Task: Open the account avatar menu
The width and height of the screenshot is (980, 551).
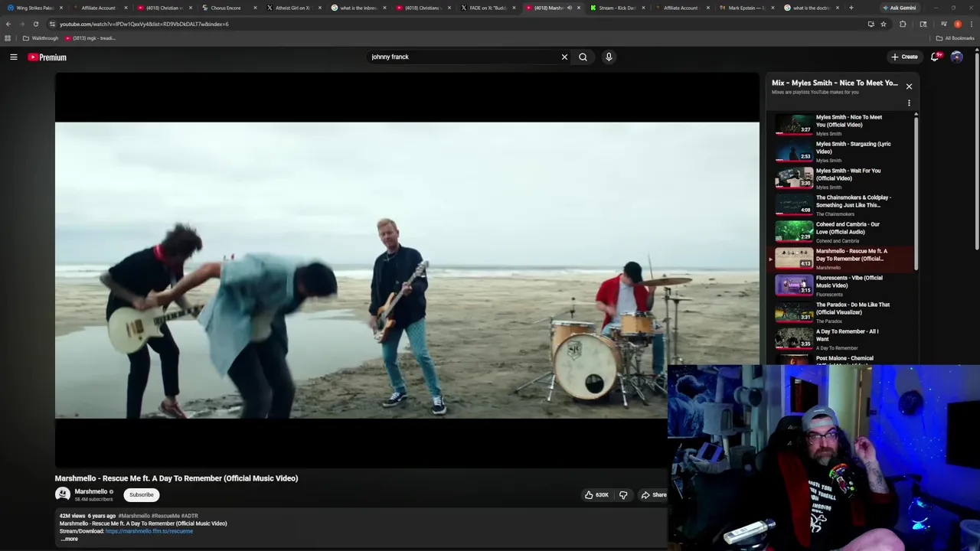Action: (956, 57)
